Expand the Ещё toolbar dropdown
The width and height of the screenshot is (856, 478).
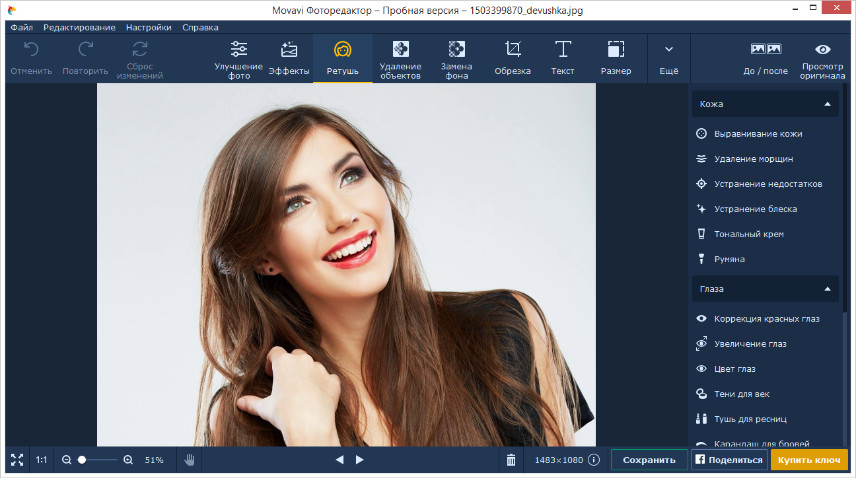pyautogui.click(x=668, y=59)
